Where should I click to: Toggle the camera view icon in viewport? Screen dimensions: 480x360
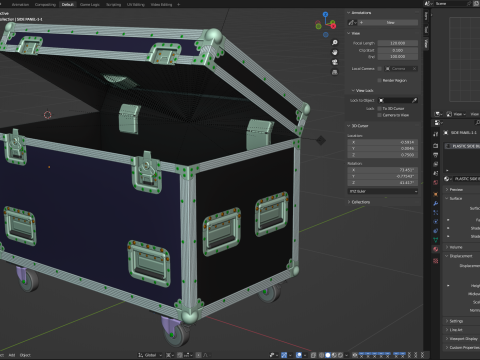(x=335, y=62)
